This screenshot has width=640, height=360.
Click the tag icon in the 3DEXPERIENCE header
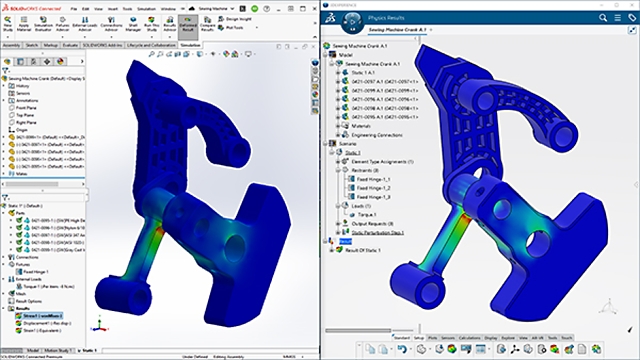coord(632,18)
